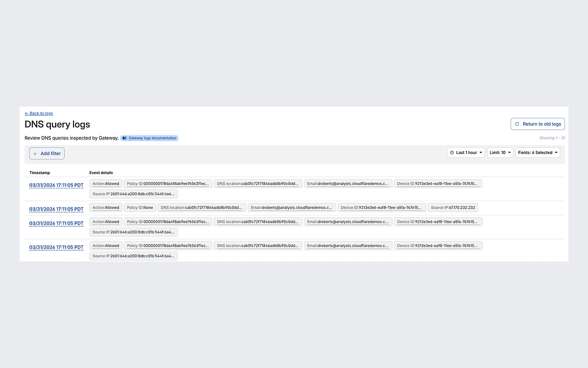This screenshot has width=588, height=368.
Task: Click Policy ID chip in the topmost log row
Action: (168, 184)
